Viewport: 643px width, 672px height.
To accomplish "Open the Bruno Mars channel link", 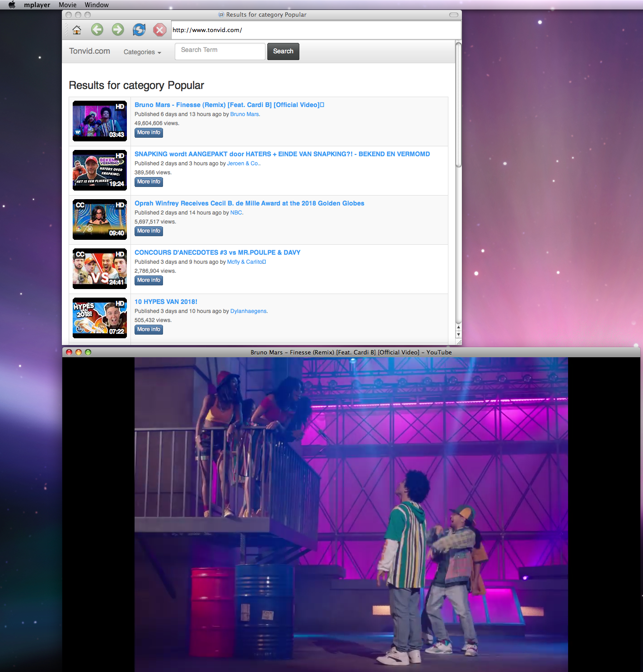I will coord(245,114).
